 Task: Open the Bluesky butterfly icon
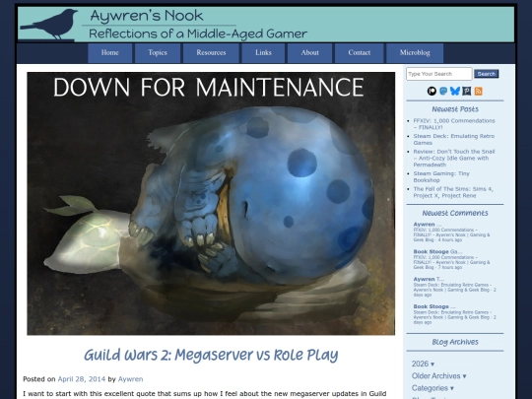click(455, 91)
